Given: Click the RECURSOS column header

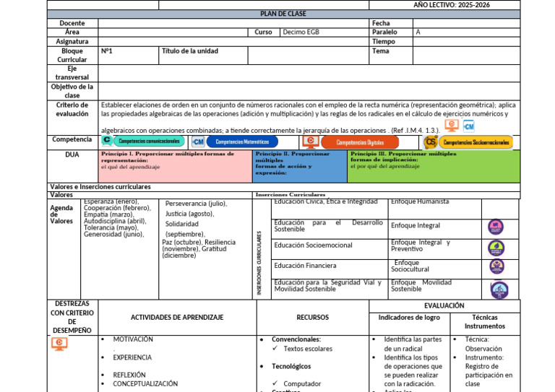Looking at the screenshot, I should [x=312, y=318].
